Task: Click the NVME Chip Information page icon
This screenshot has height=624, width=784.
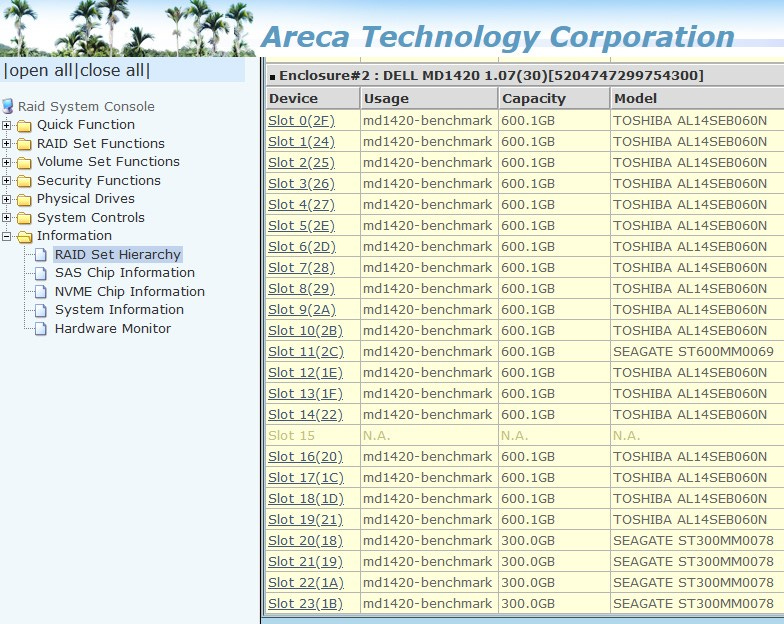Action: click(x=42, y=292)
